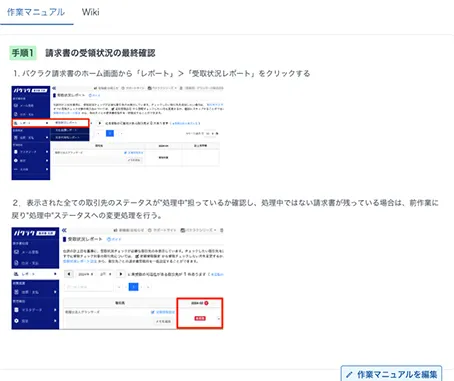Open the second screenshot showing 受領状況レポート status
The width and height of the screenshot is (454, 381).
(117, 278)
